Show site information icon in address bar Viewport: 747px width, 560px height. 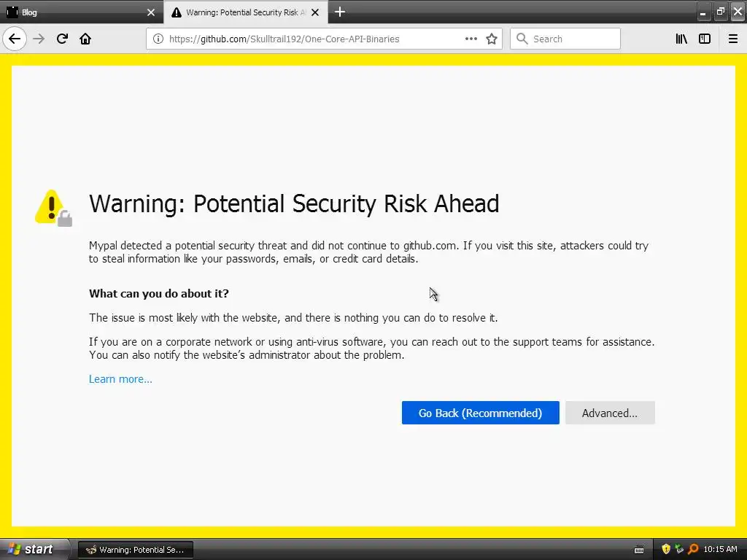(158, 39)
